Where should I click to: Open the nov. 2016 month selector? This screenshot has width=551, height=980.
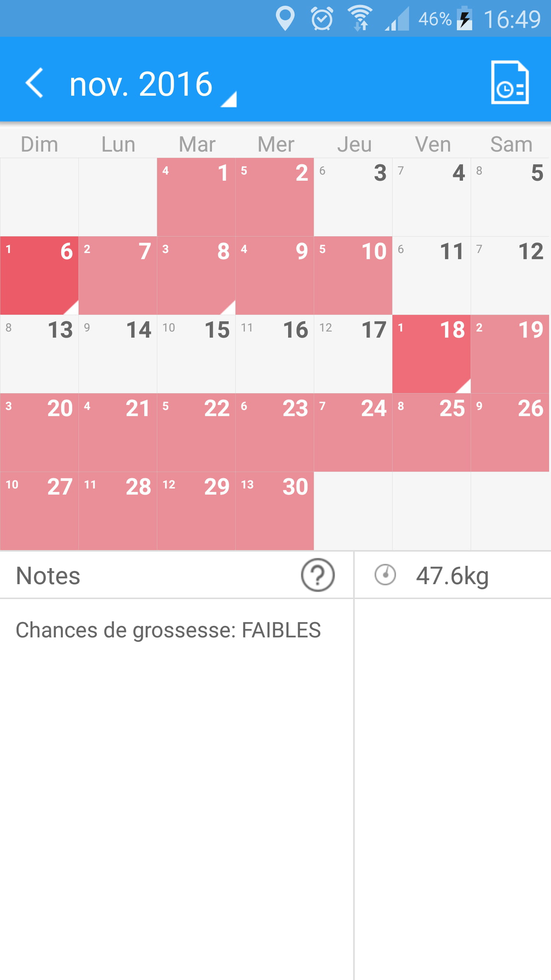tap(141, 84)
